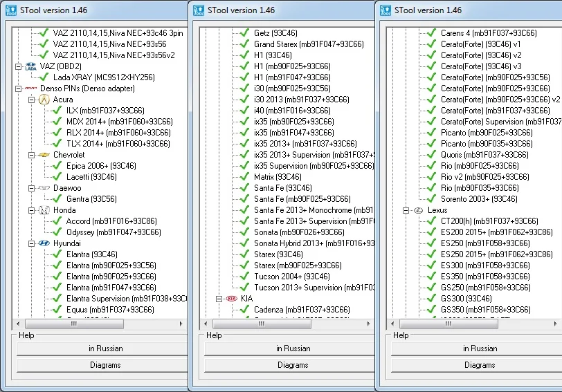
Task: Click the Acura brand logo icon
Action: 44,100
